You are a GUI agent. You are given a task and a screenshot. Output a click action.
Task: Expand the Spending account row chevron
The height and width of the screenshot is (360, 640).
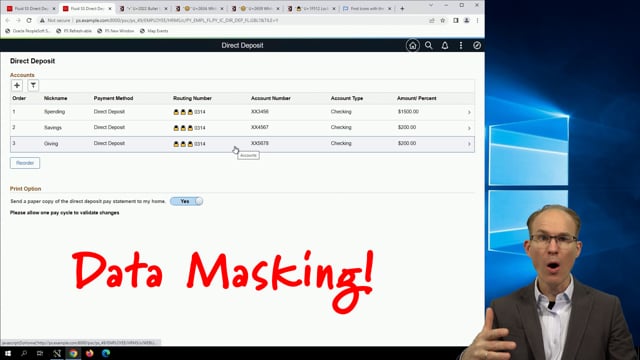click(469, 112)
